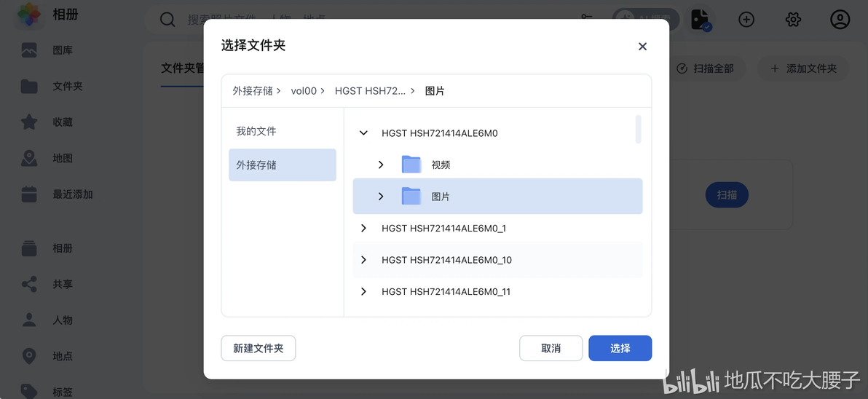Select the HGST HSH721414ALE6M0_1 row text

coord(444,228)
